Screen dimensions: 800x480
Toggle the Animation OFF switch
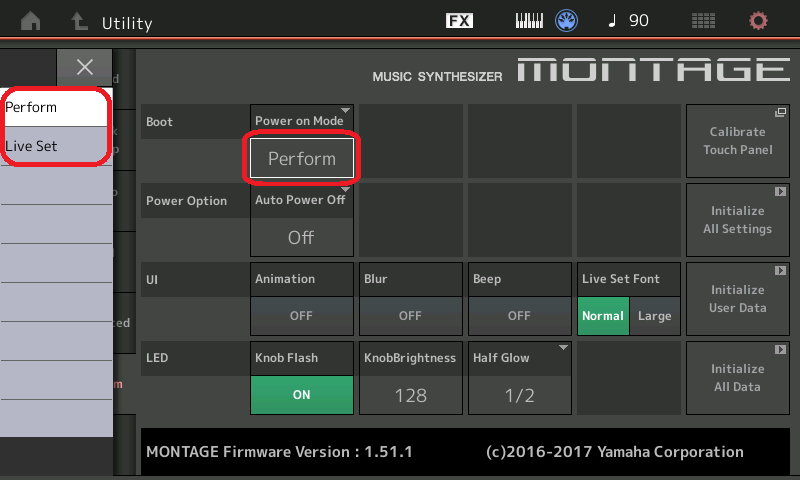(301, 315)
